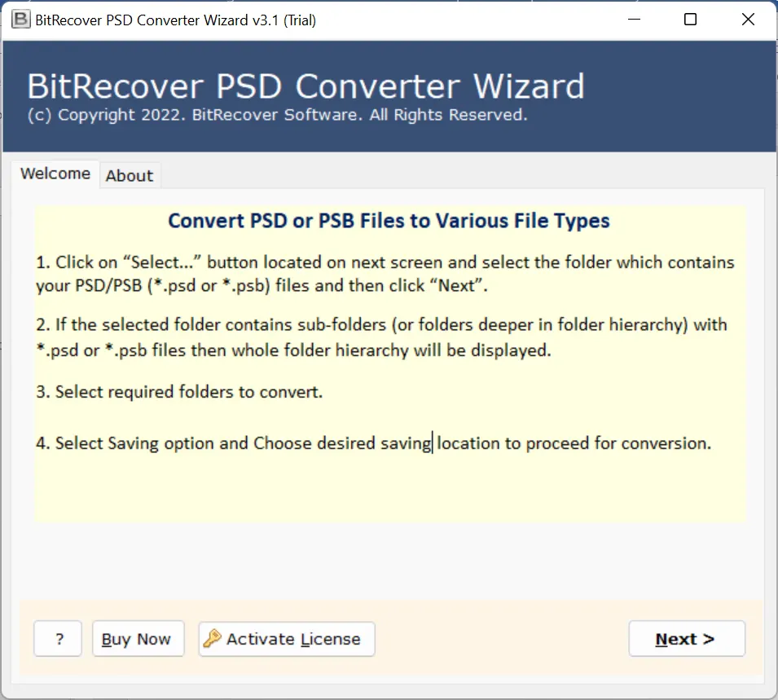The width and height of the screenshot is (778, 700).
Task: Open help with the ? button
Action: [x=58, y=638]
